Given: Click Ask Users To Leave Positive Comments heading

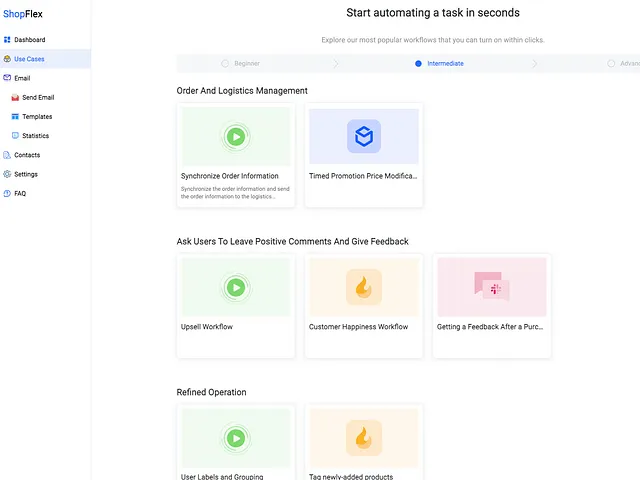Looking at the screenshot, I should pyautogui.click(x=293, y=241).
